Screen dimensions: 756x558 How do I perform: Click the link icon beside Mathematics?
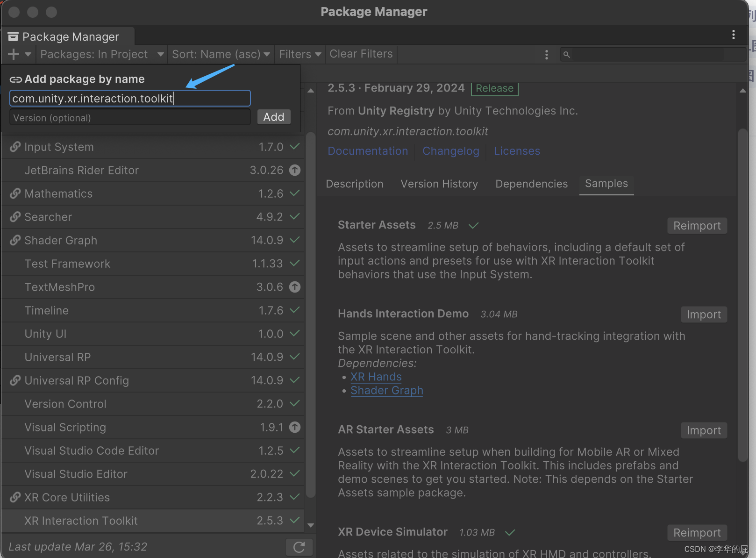(x=15, y=193)
